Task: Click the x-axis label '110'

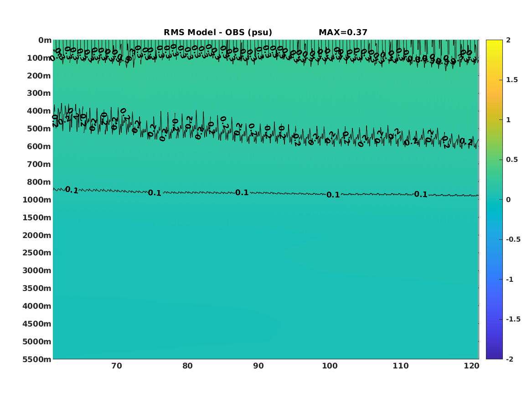Action: pos(401,366)
